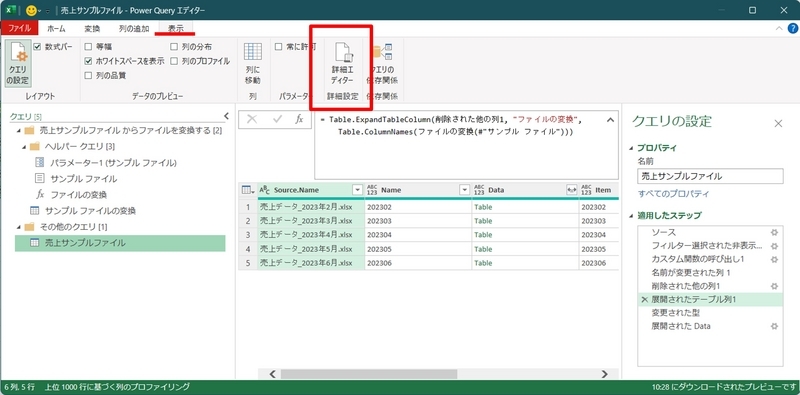Select the 名前が変更された列 1 step
Viewport: 800px width, 395px height.
tap(691, 273)
